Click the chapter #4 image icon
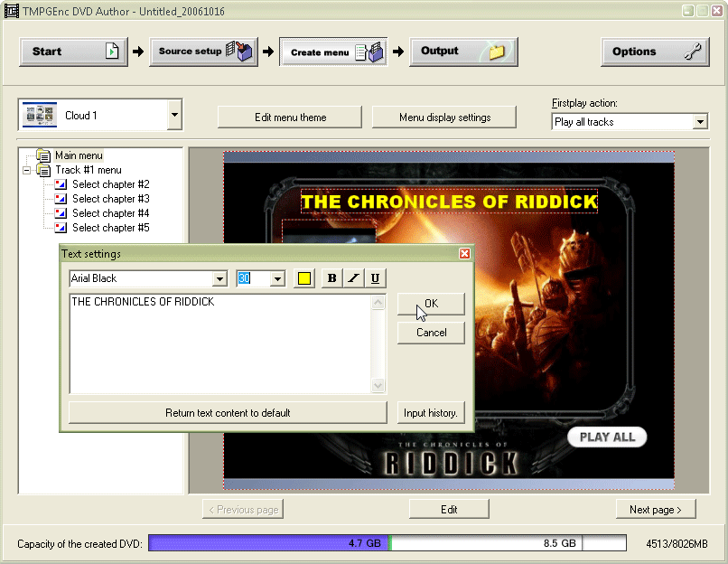 click(61, 213)
